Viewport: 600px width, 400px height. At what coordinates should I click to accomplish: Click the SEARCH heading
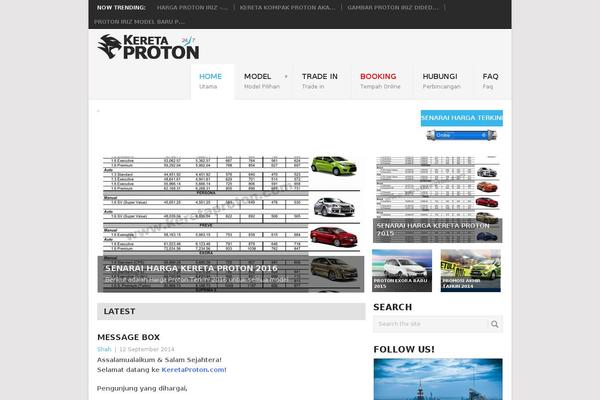[393, 307]
